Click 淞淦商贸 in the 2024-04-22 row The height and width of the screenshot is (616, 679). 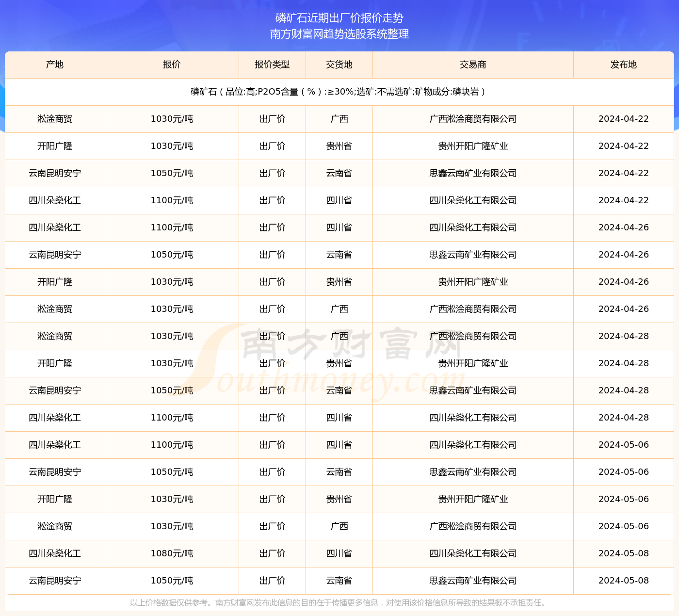pyautogui.click(x=55, y=119)
